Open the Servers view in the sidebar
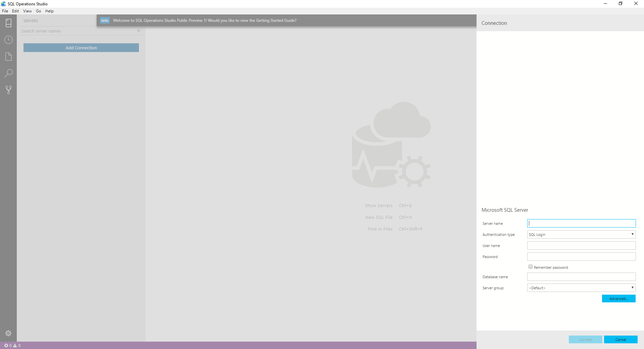This screenshot has width=644, height=349. point(8,23)
